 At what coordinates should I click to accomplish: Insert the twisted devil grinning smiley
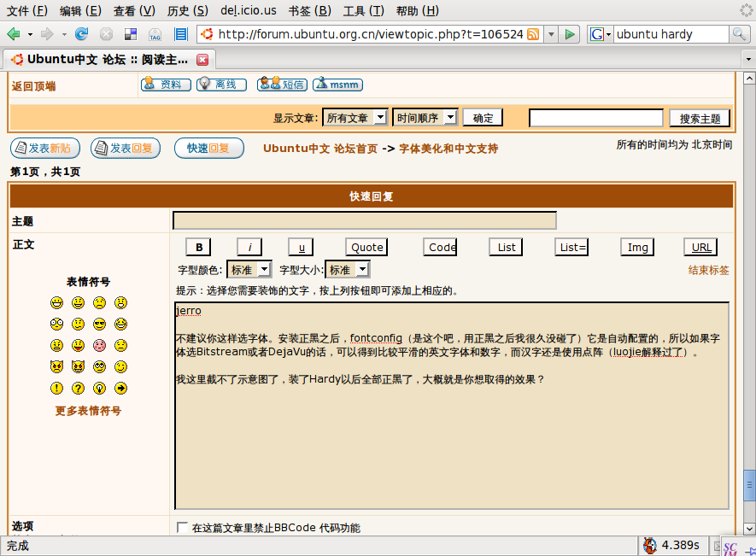click(78, 367)
